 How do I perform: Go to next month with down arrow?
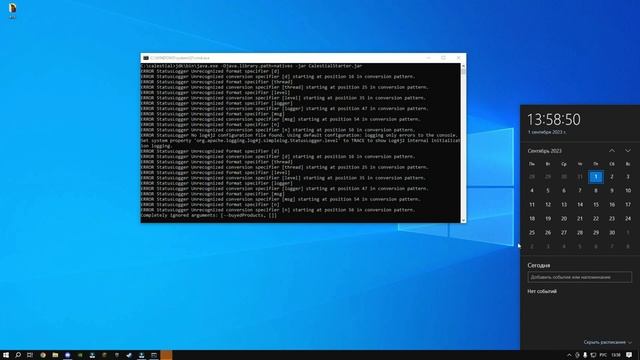click(x=628, y=151)
